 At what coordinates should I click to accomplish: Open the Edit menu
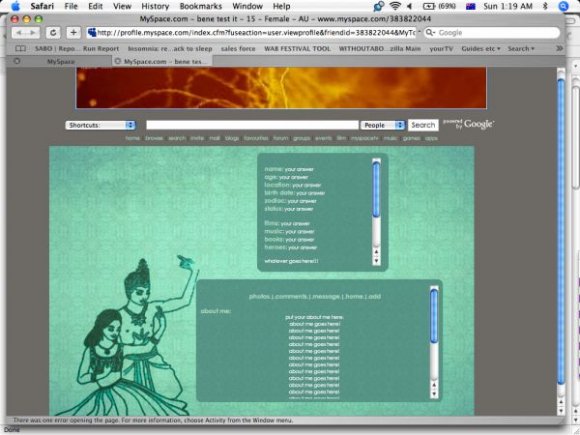pyautogui.click(x=95, y=6)
